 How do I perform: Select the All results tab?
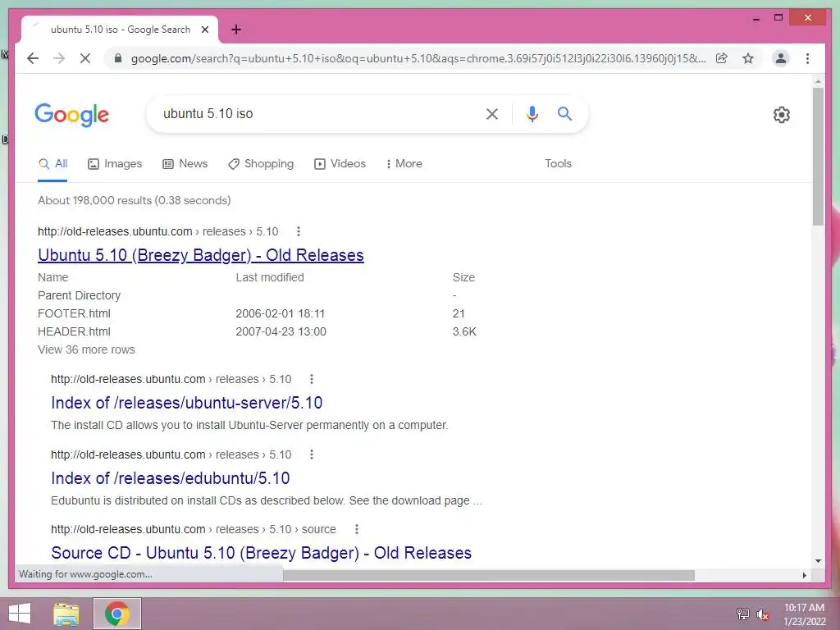coord(52,163)
